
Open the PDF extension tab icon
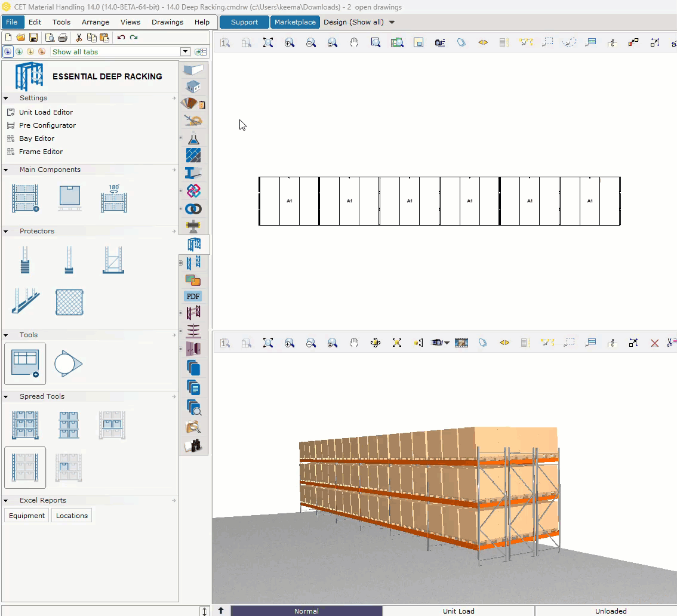click(193, 296)
